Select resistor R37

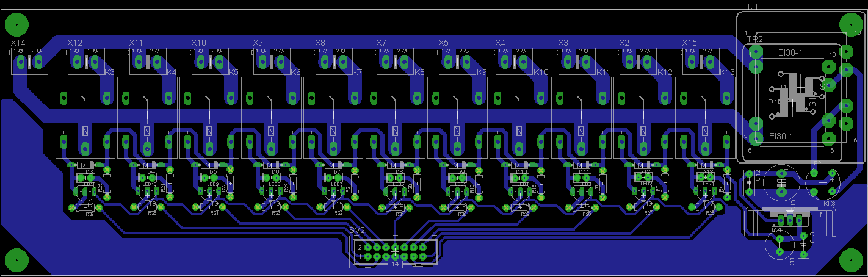pyautogui.click(x=85, y=208)
